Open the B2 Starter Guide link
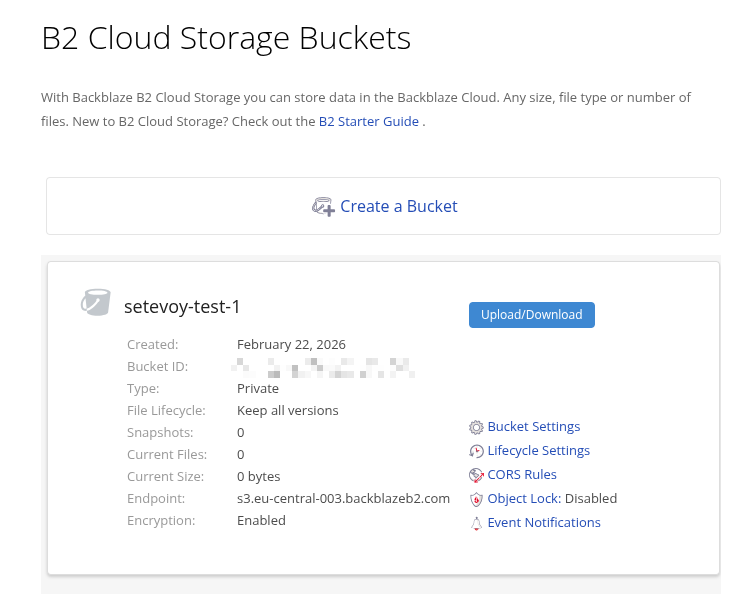This screenshot has width=730, height=594. (368, 122)
